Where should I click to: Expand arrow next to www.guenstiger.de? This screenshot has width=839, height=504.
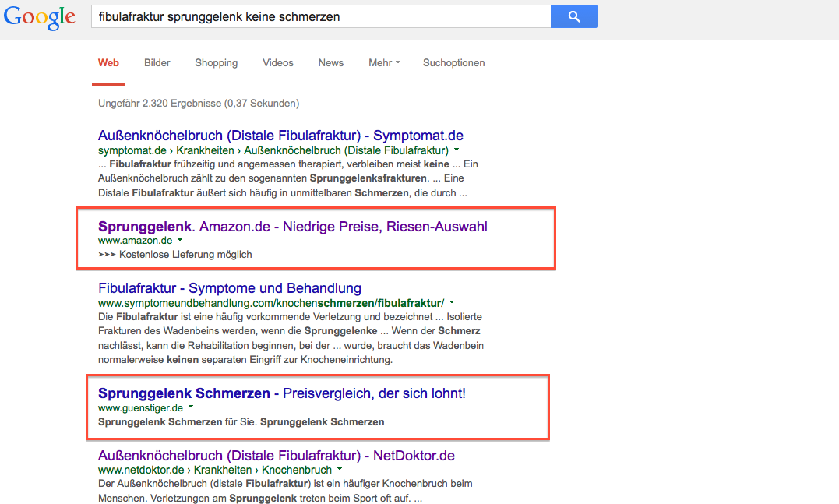click(x=191, y=407)
